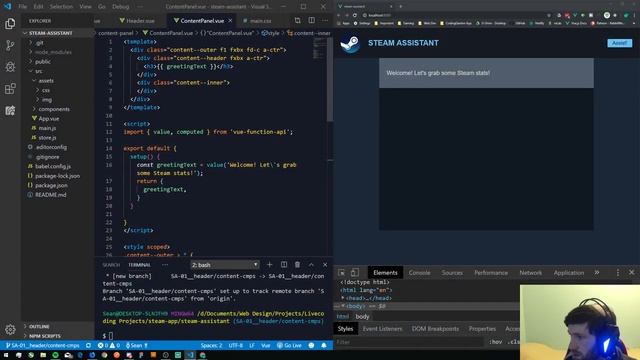Open App.vue in the explorer
This screenshot has height=360, width=640.
(x=49, y=118)
